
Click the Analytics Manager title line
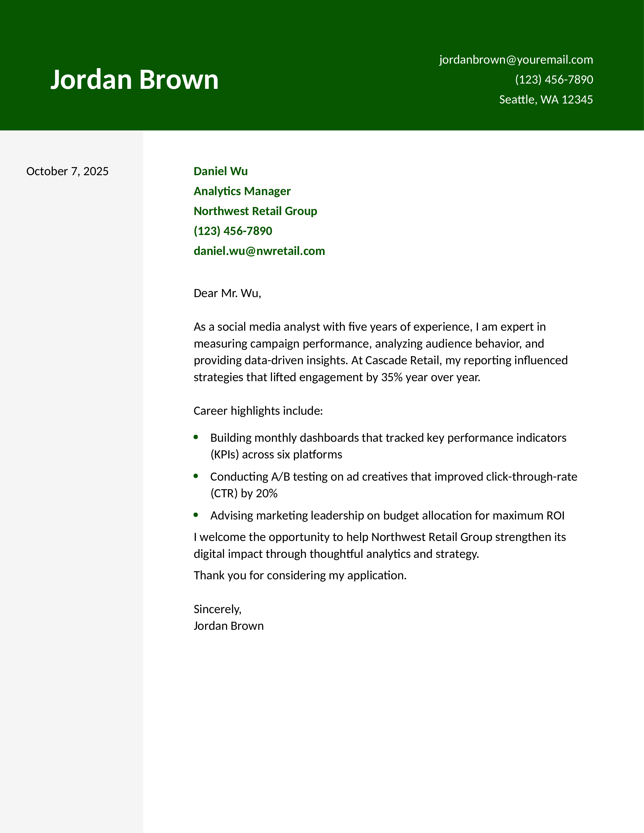point(242,191)
